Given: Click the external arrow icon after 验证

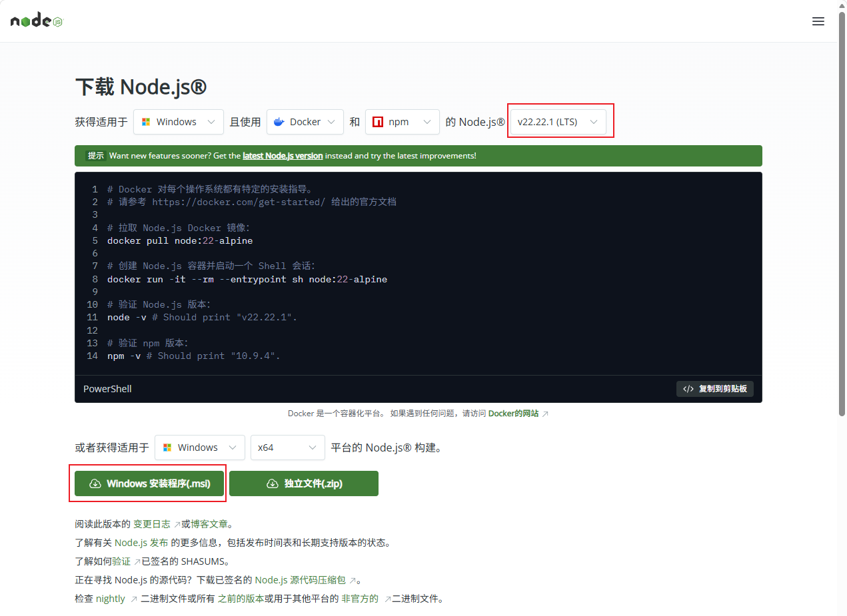Looking at the screenshot, I should click(137, 561).
